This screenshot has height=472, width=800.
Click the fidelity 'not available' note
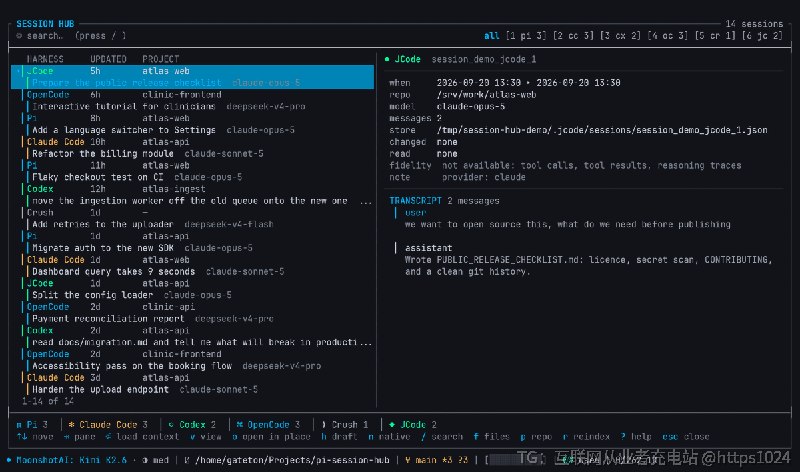(592, 165)
